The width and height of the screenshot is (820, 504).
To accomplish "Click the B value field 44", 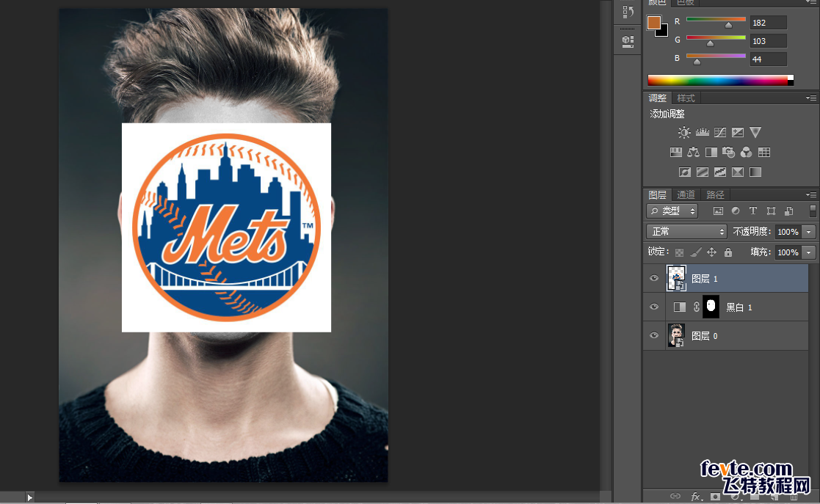I will click(x=768, y=59).
